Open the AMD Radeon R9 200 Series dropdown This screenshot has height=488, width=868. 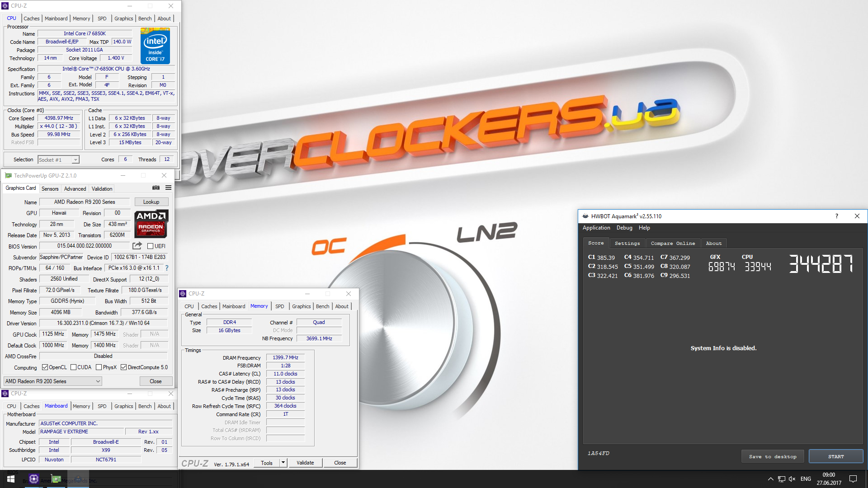pyautogui.click(x=52, y=381)
